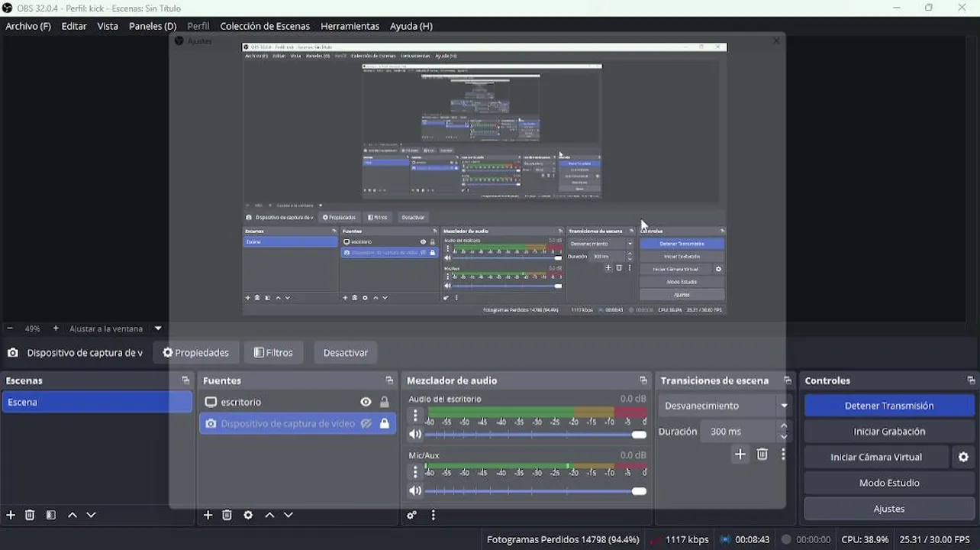Open Filtros for the selected source

coord(273,353)
